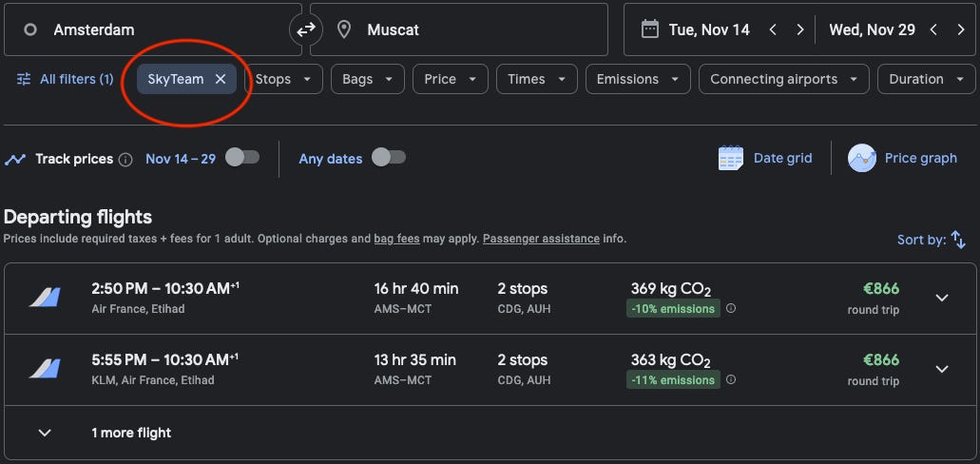Follow the bag fees link

(396, 239)
